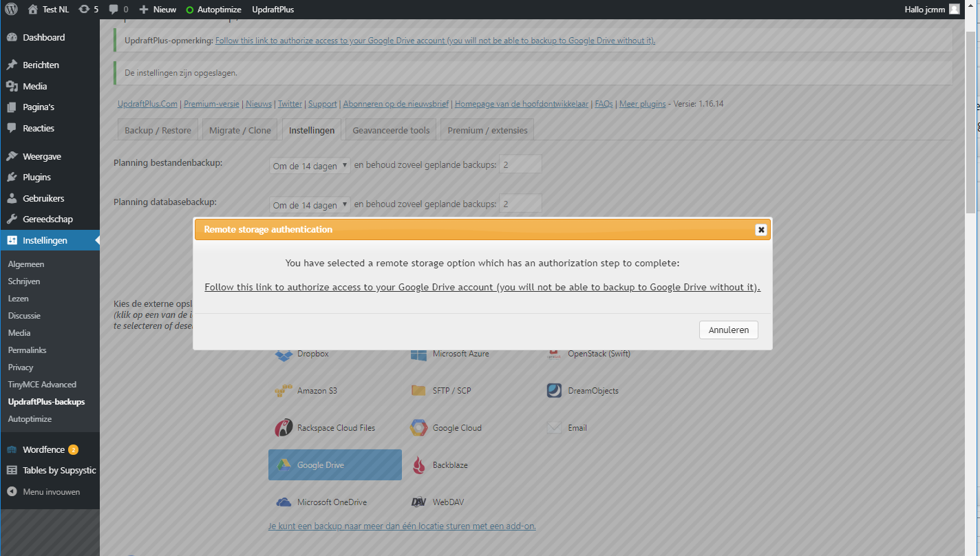Open the Meer plugins link

click(642, 104)
